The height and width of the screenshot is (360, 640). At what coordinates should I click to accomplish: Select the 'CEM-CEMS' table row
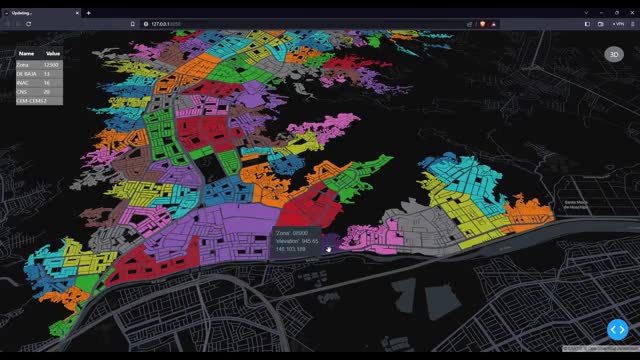pos(39,101)
